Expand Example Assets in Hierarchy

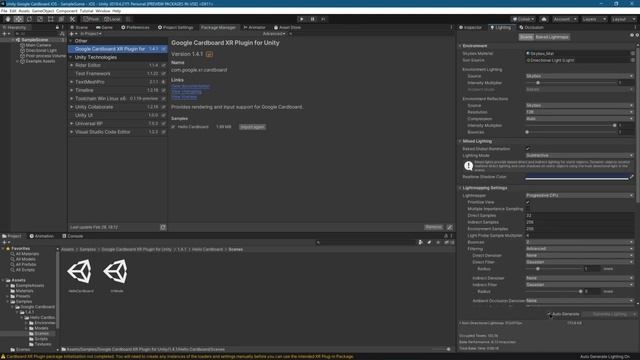coord(18,61)
